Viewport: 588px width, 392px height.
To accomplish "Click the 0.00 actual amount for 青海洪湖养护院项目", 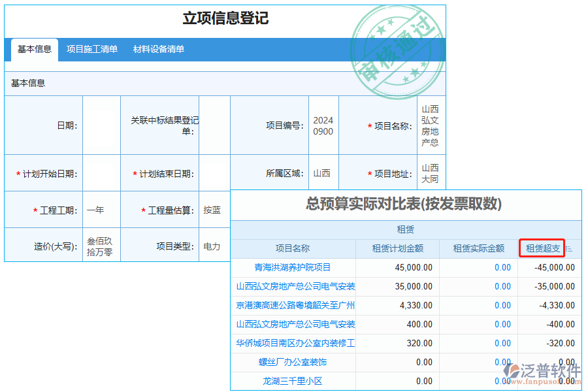I will [x=502, y=267].
